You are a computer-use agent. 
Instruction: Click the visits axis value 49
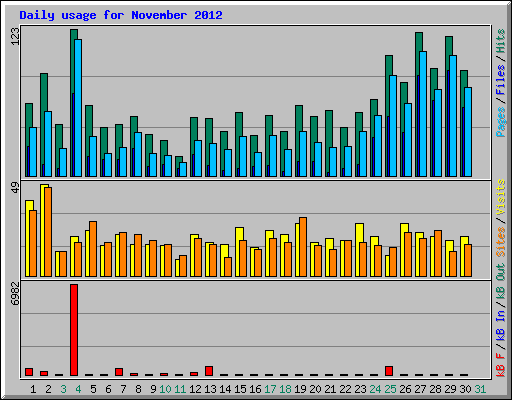point(15,188)
